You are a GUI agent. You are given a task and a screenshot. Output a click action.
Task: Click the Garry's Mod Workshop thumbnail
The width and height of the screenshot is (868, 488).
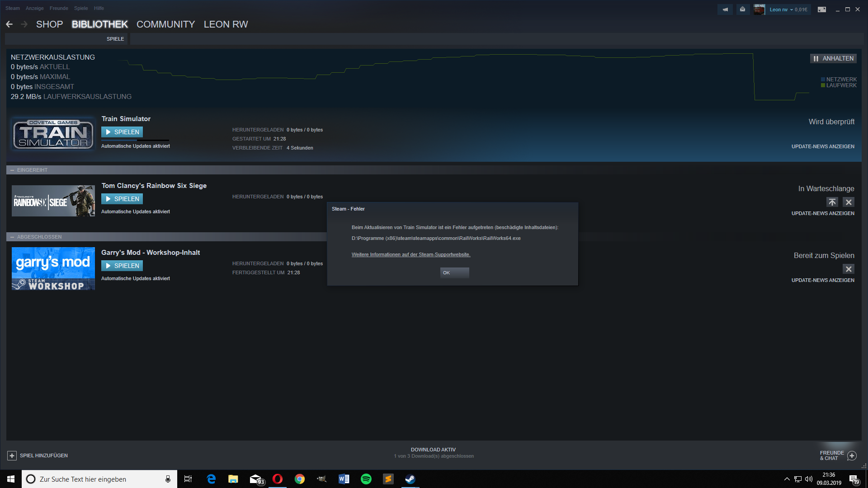click(x=53, y=268)
